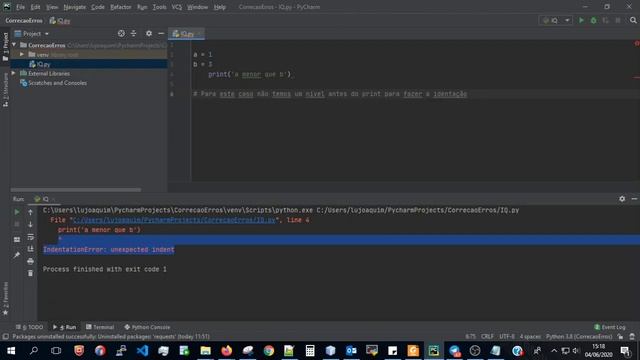This screenshot has width=640, height=360.
Task: Open Search Everywhere magnifier icon
Action: point(633,20)
